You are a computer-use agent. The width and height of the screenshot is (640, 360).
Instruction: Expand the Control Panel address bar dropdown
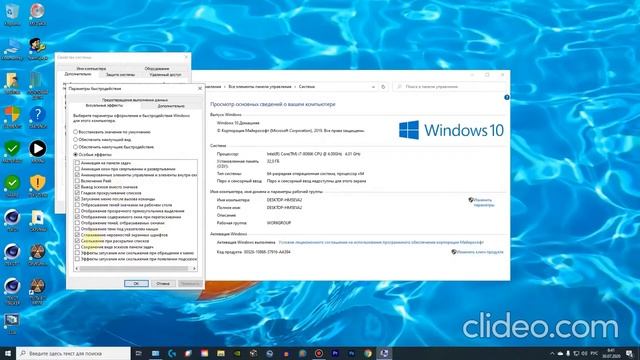point(373,87)
